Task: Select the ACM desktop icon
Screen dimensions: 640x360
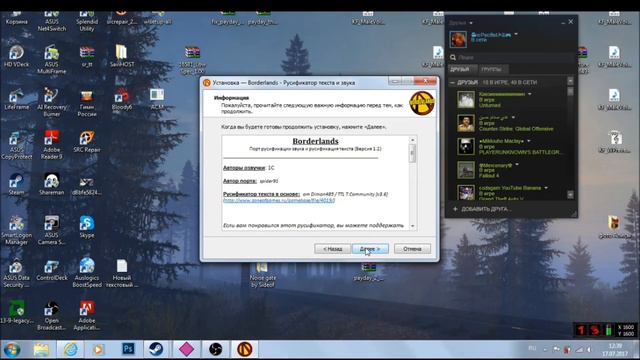Action: click(157, 99)
